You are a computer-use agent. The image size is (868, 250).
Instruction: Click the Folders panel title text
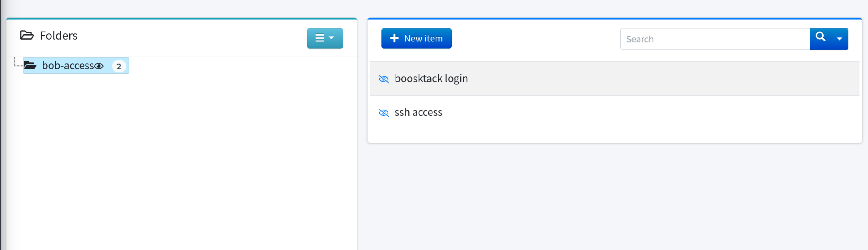[x=59, y=36]
